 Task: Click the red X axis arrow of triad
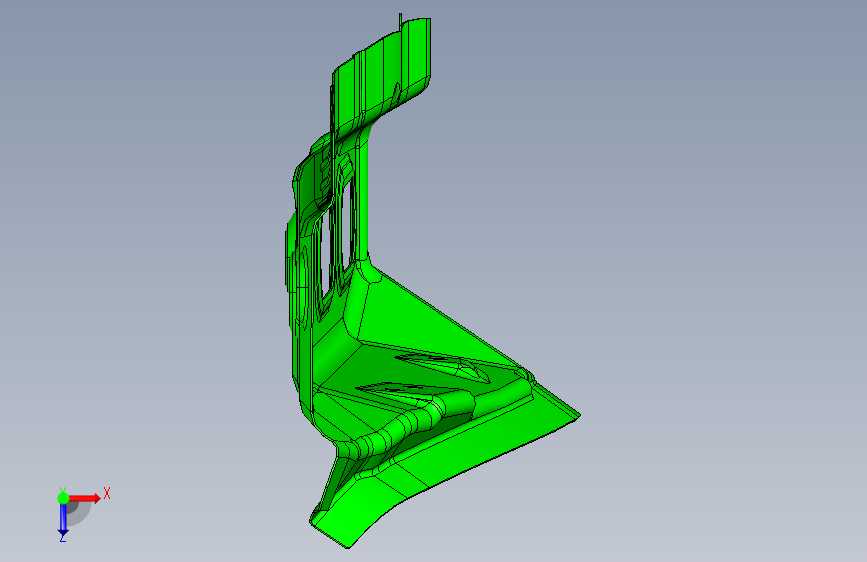[85, 498]
